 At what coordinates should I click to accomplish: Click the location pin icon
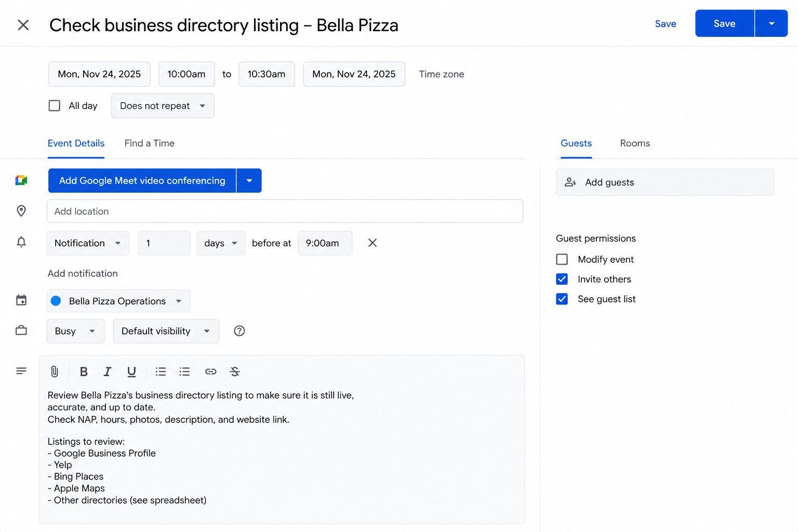coord(21,211)
